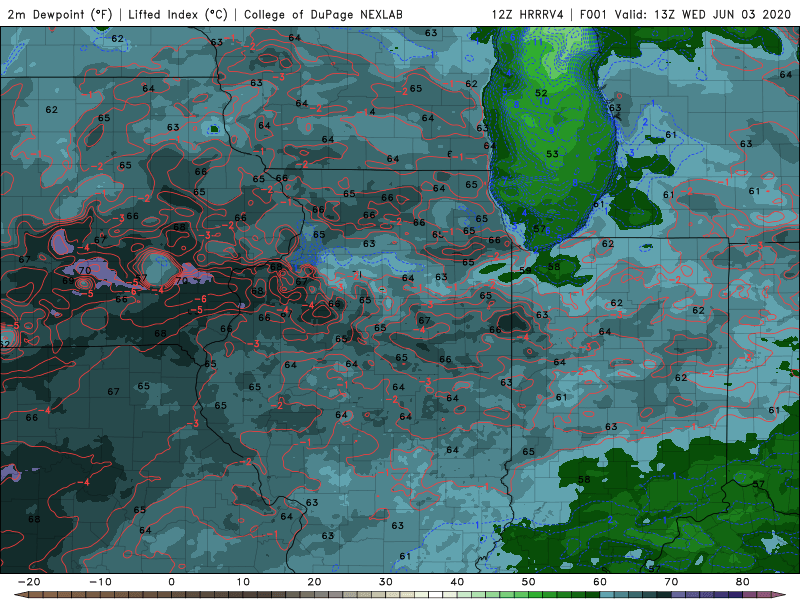Click the blue '11' lifted index label
Screen dimensions: 800x600
point(538,42)
